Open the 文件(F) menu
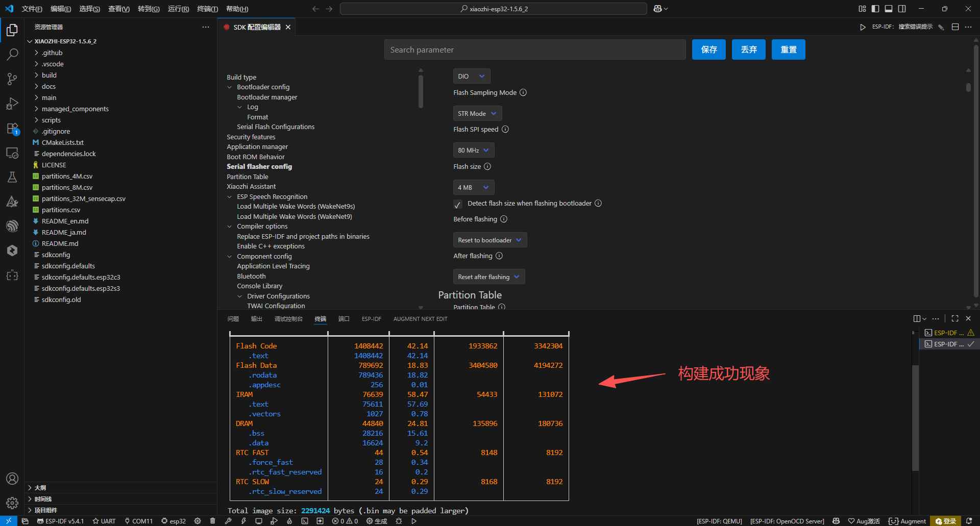Screen dimensions: 980x526 [x=32, y=9]
